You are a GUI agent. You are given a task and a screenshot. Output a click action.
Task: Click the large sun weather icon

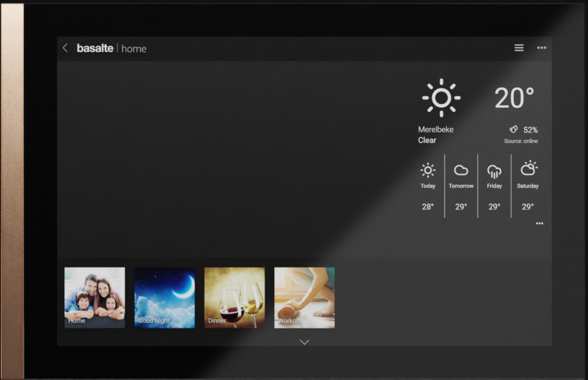(441, 98)
